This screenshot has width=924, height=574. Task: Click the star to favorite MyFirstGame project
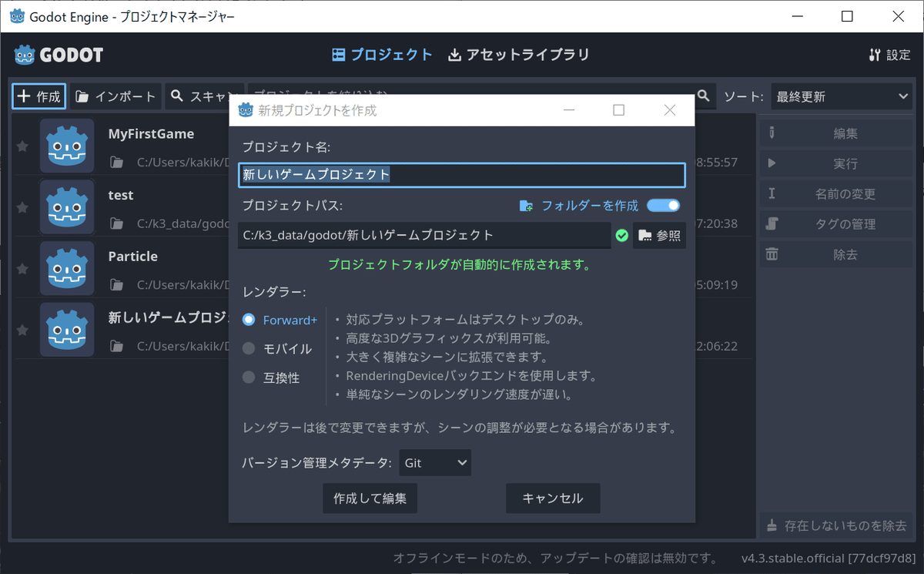point(22,146)
